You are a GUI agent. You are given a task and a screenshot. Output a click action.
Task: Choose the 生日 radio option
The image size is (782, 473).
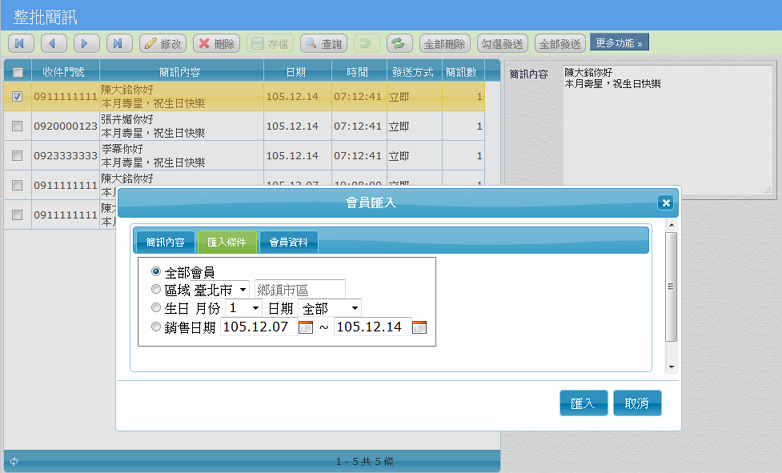coord(155,308)
